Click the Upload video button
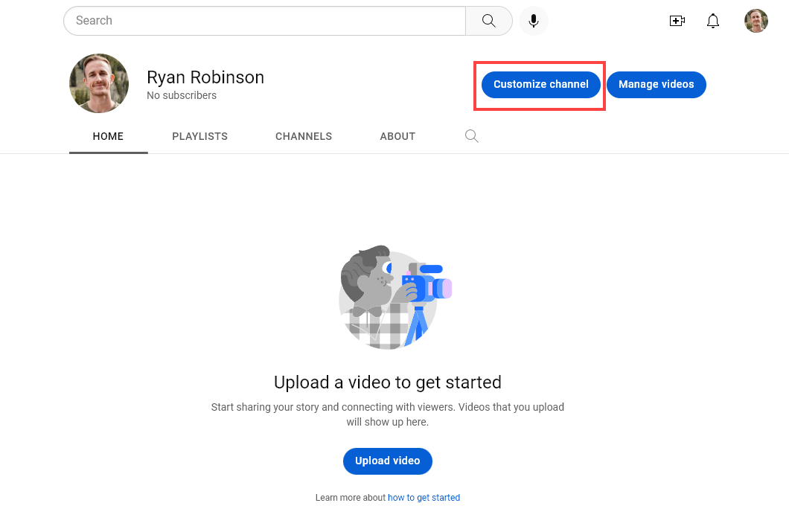The image size is (789, 532). (387, 461)
